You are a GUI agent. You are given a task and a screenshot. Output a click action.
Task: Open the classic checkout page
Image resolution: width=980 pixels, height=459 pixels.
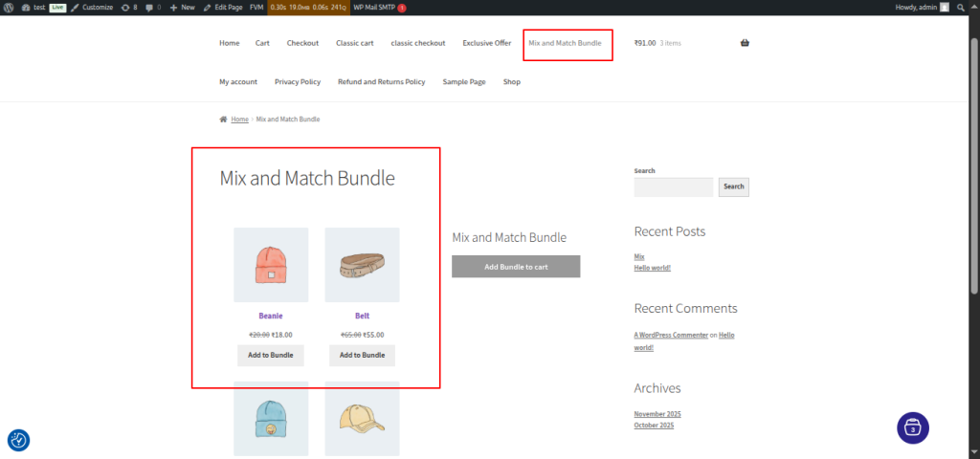(418, 43)
